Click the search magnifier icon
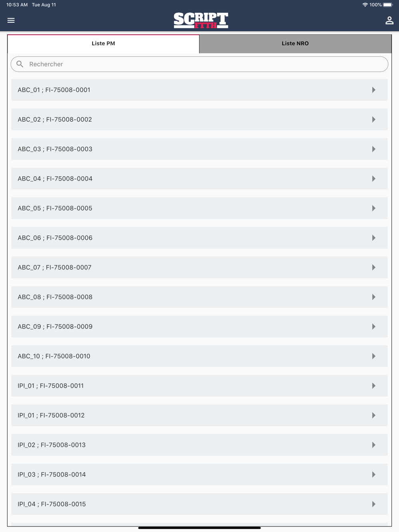399x532 pixels. click(20, 64)
